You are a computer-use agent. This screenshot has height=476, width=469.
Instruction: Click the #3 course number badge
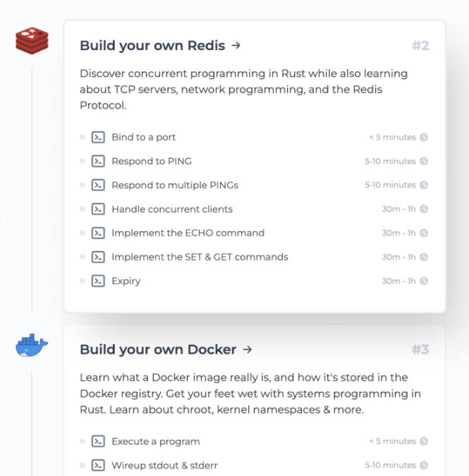pyautogui.click(x=420, y=350)
